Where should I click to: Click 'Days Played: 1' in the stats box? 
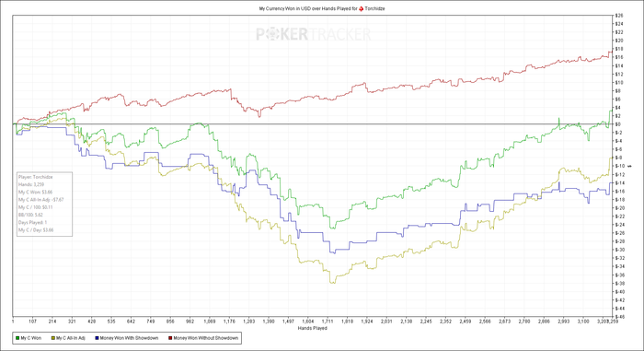tap(32, 223)
